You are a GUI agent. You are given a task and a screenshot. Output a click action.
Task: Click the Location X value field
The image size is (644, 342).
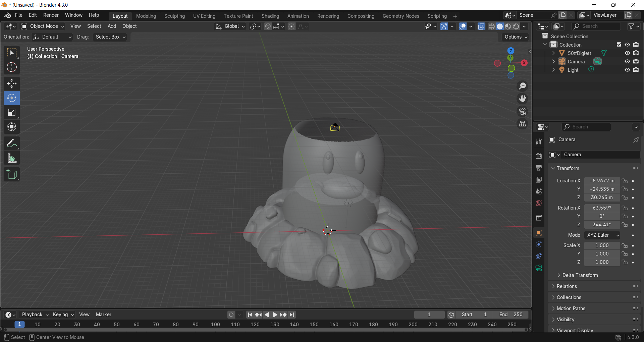click(602, 181)
